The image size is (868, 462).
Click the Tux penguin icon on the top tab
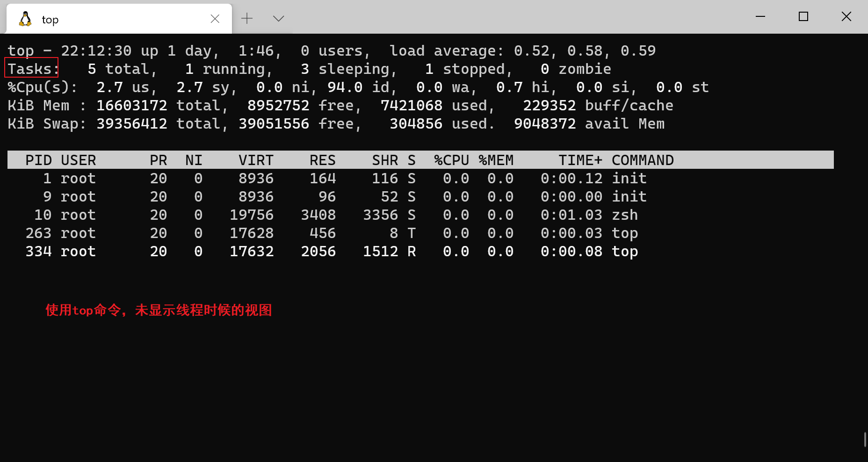25,19
